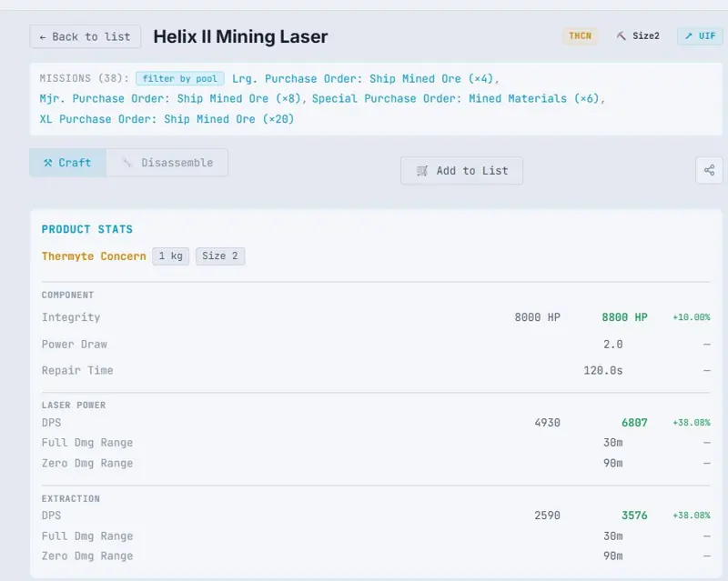The image size is (728, 581).
Task: Click the Extraction DPS value 3576
Action: coord(634,516)
